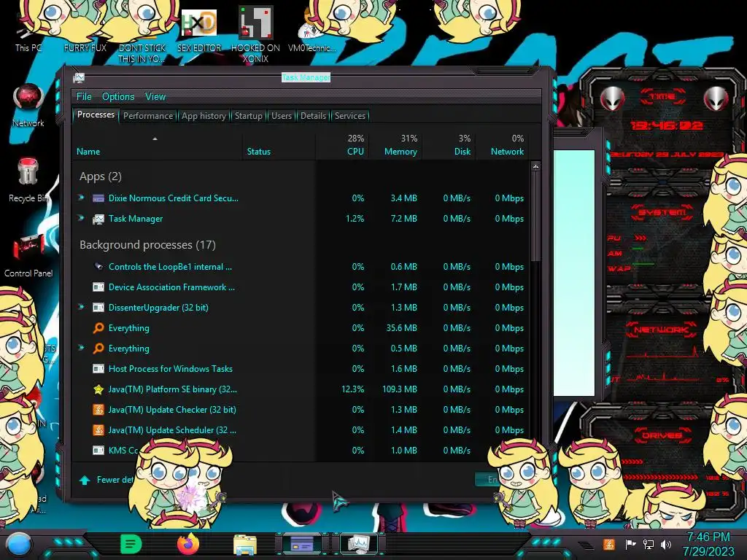
Task: Click the second Everything magnifier icon
Action: point(98,349)
